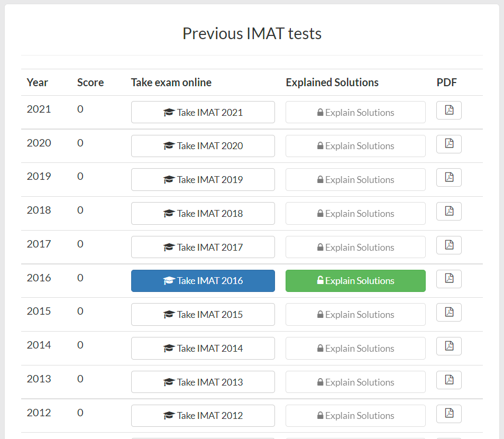Select locked Explain Solutions for 2018
Screen dimensions: 504x439
(355, 214)
